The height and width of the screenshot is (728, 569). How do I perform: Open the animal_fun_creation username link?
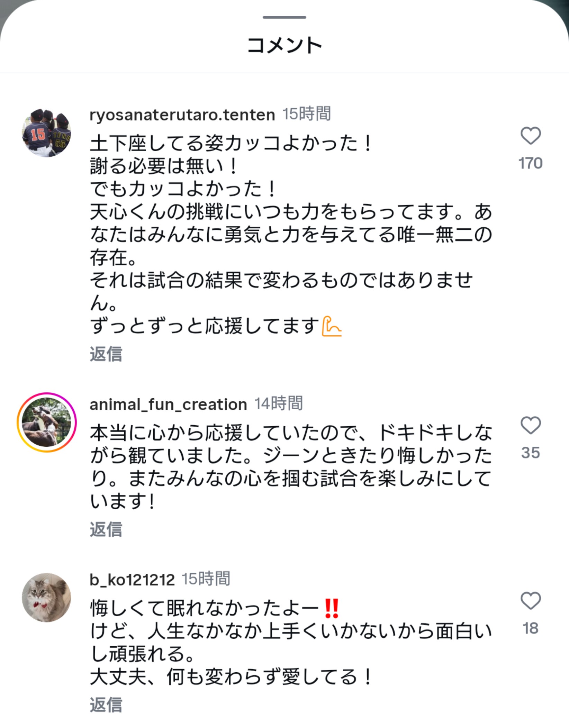coord(168,404)
